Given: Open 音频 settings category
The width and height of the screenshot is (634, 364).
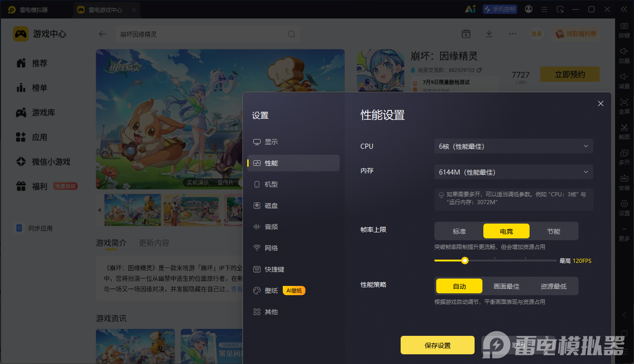Looking at the screenshot, I should click(x=293, y=227).
